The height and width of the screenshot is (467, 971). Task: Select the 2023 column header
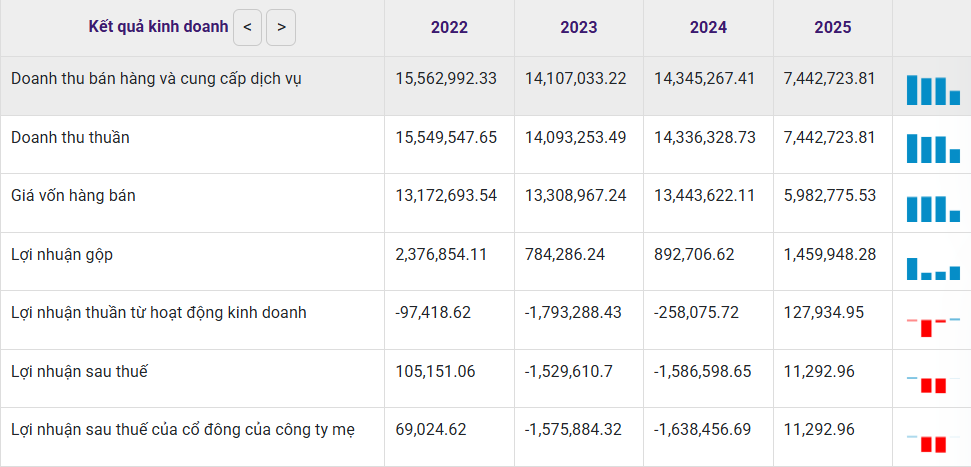click(579, 28)
